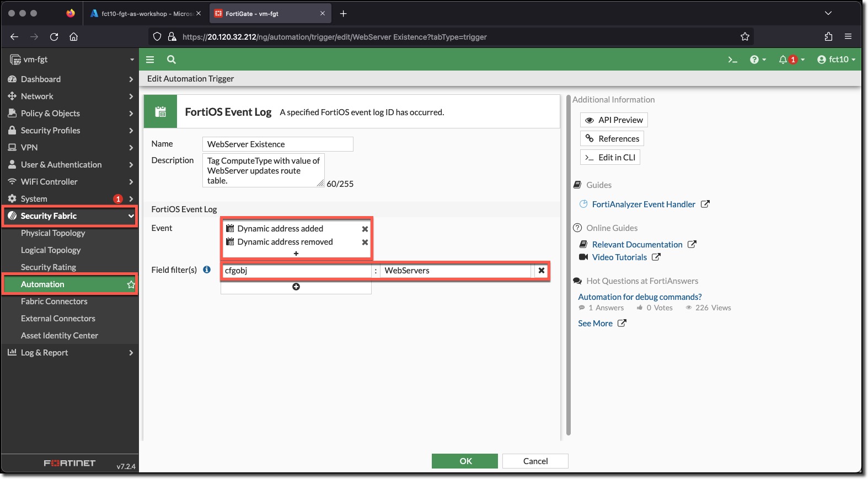Click Edit in CLI button
Image resolution: width=868 pixels, height=479 pixels.
click(610, 158)
